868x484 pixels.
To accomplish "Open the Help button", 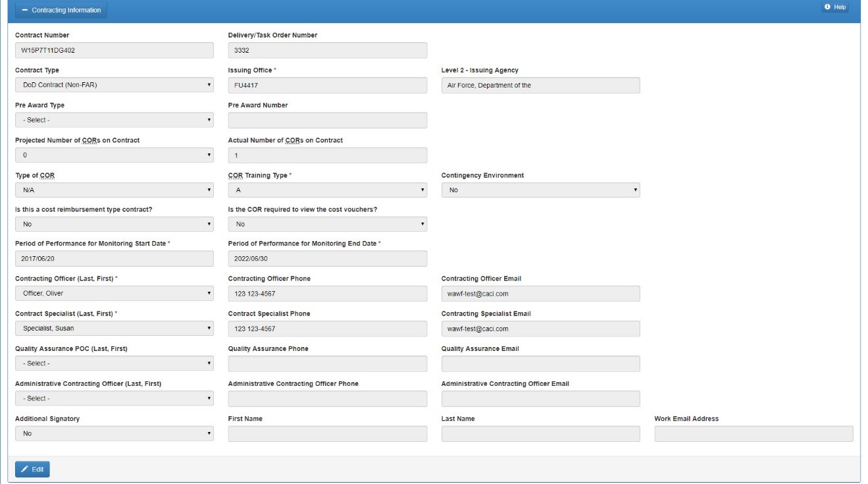I will (x=835, y=7).
